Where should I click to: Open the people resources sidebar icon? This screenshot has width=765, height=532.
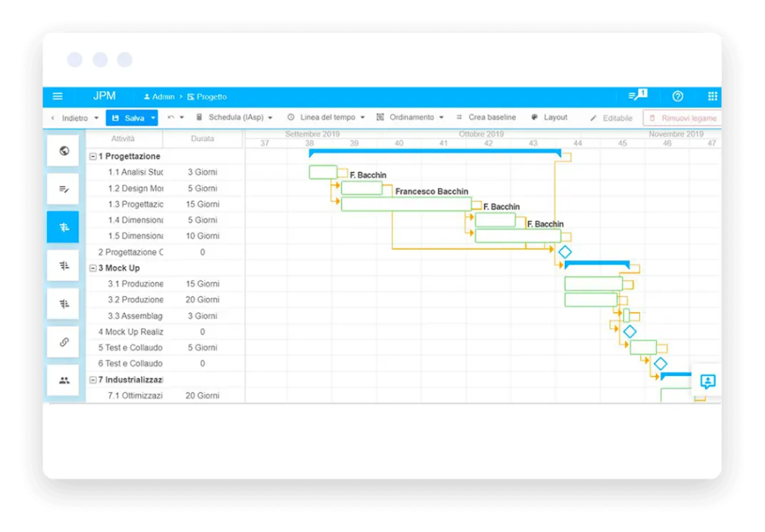coord(64,380)
